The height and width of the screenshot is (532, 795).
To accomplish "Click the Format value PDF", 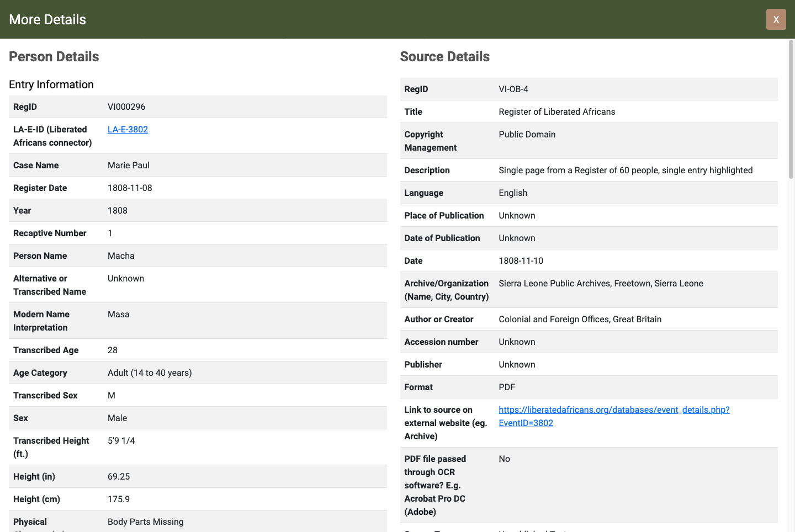I will pyautogui.click(x=506, y=387).
